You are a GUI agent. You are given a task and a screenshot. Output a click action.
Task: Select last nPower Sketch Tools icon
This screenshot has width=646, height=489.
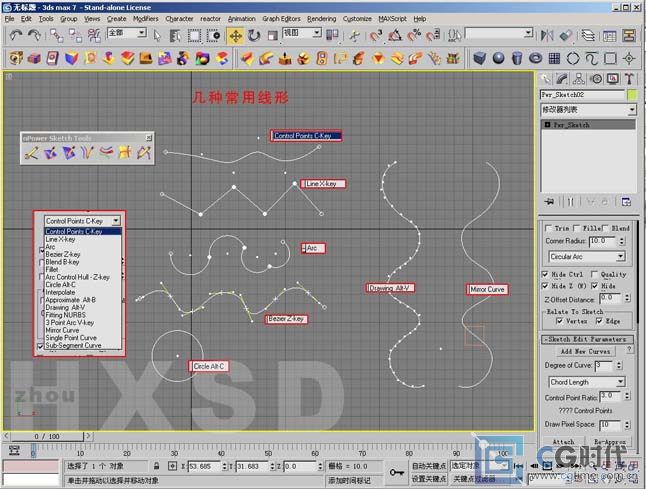(144, 153)
